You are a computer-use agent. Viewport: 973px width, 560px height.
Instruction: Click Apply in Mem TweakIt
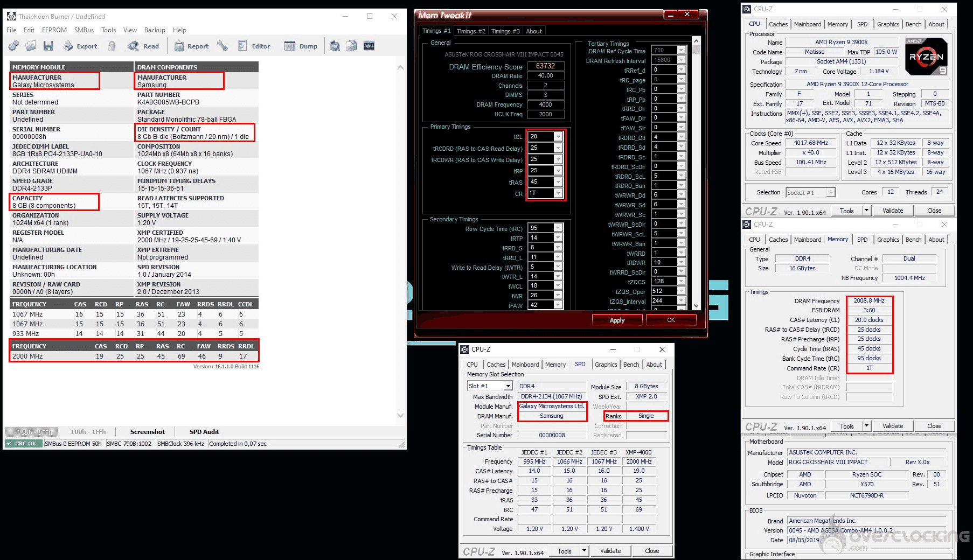tap(617, 320)
